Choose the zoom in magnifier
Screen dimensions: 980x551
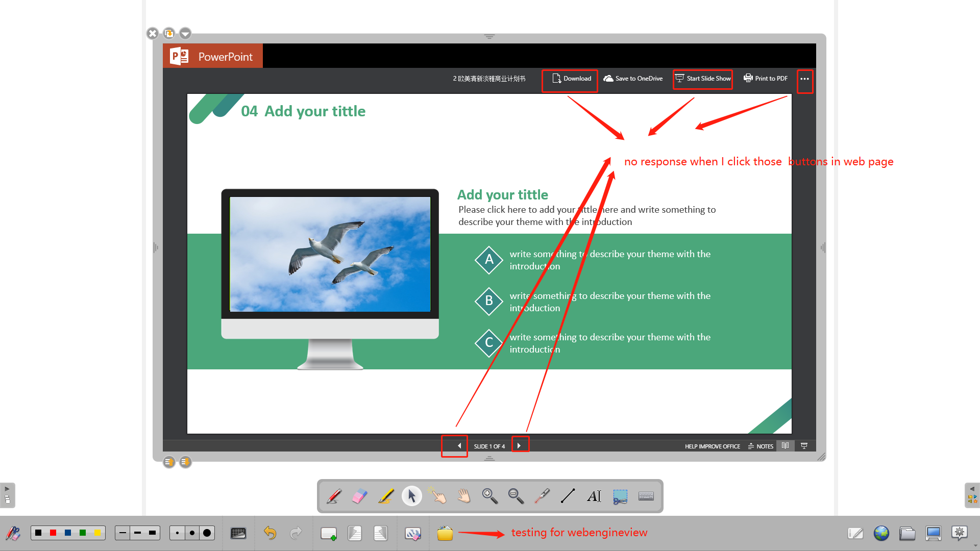pyautogui.click(x=489, y=496)
